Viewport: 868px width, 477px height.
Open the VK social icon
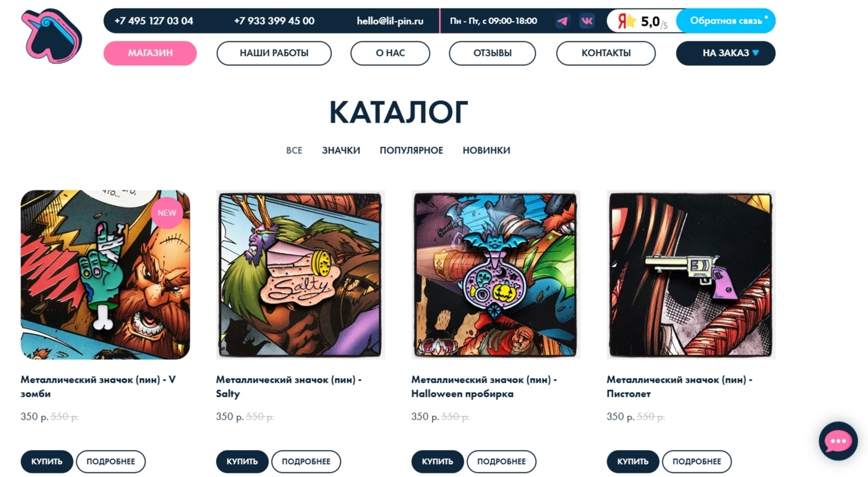[587, 21]
